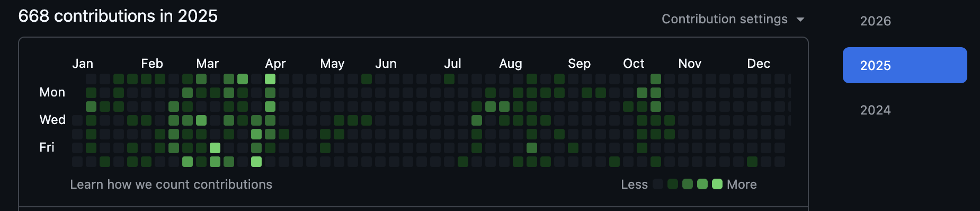Click the lighter green Fri-row cell in August
This screenshot has height=211, width=980.
click(x=532, y=148)
